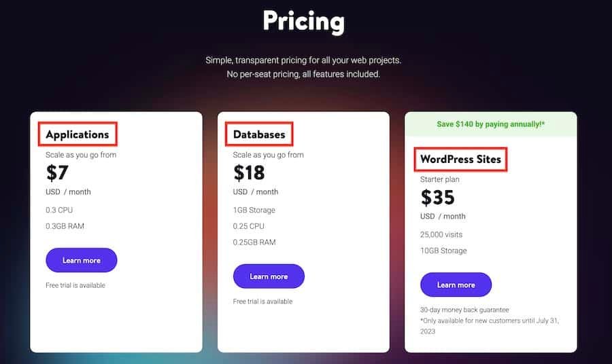Click the Starter plan label
Screen dimensions: 612x364
click(440, 179)
